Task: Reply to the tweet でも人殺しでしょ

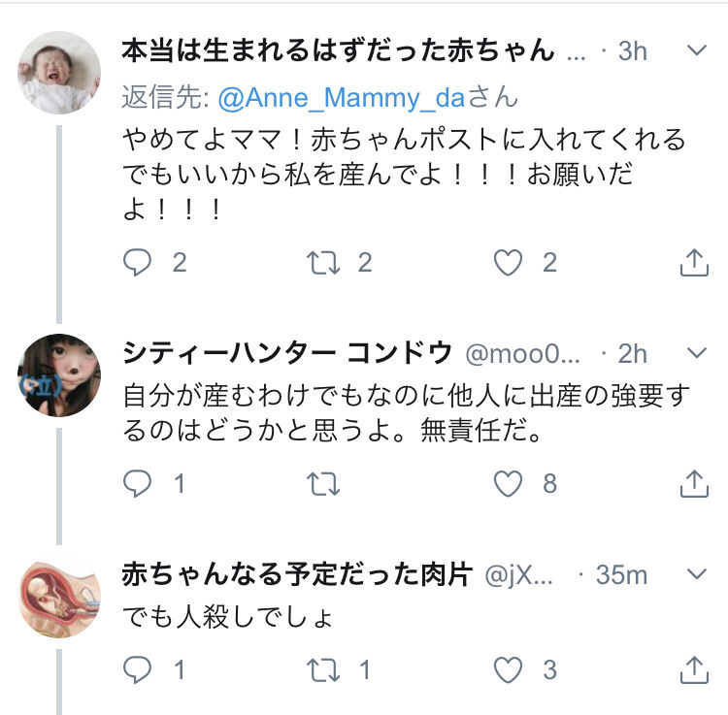Action: 138,669
